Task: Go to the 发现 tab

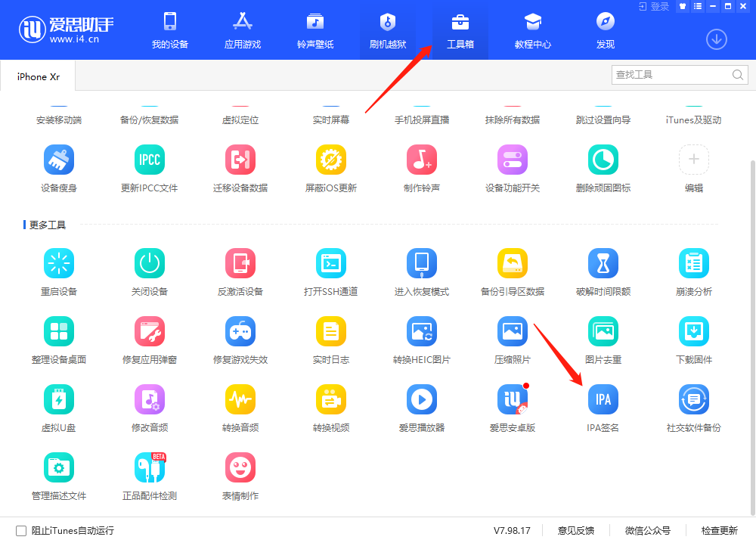Action: tap(606, 31)
